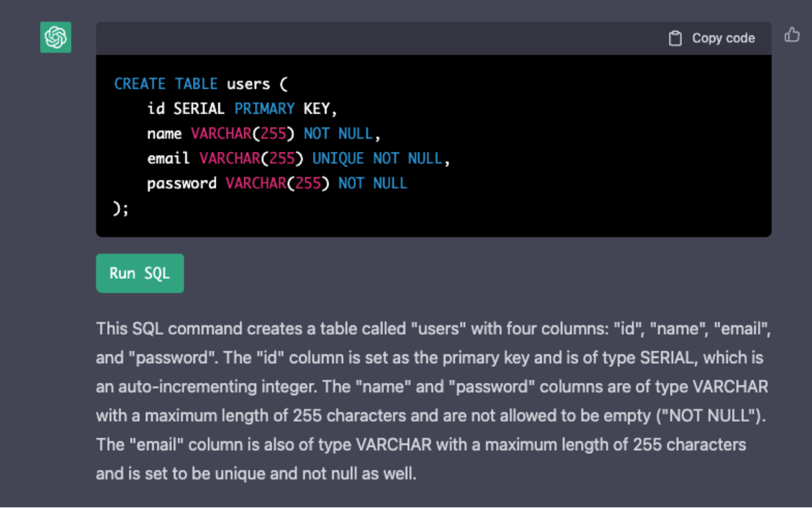Click the dark header bar of the code block
This screenshot has width=812, height=508.
coord(381,39)
